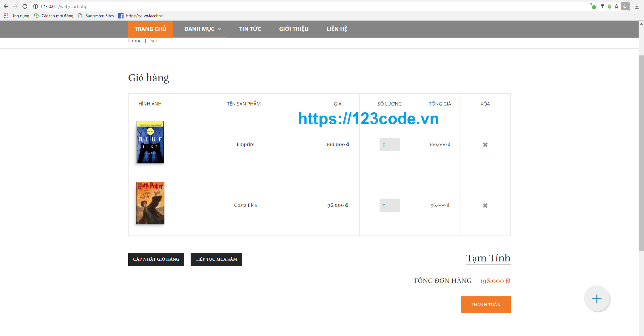Navigate to LIÊN HỆ
Image resolution: width=644 pixels, height=336 pixels.
(x=337, y=29)
